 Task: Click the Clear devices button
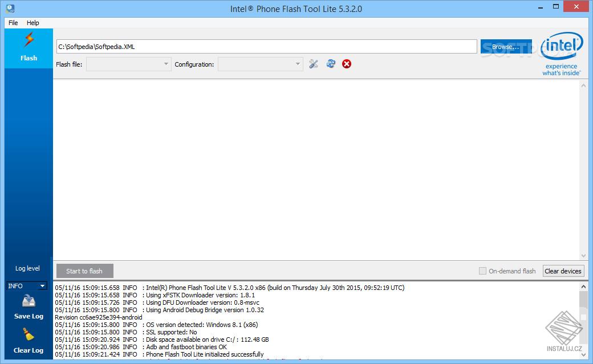(x=563, y=271)
